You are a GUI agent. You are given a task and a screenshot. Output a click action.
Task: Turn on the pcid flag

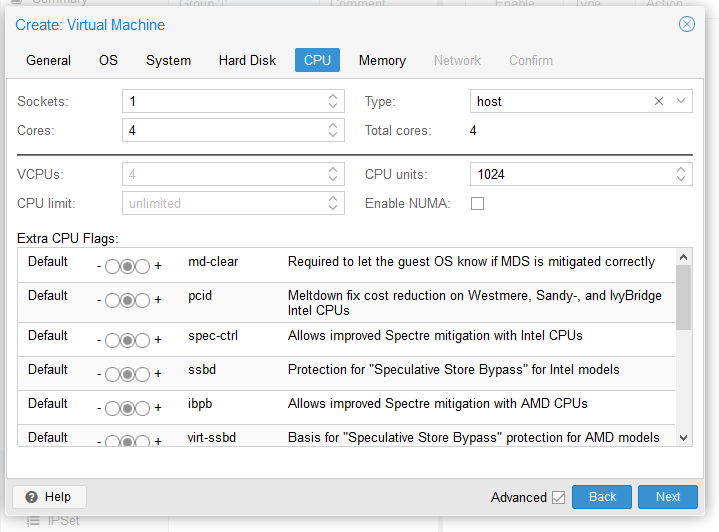pyautogui.click(x=143, y=300)
